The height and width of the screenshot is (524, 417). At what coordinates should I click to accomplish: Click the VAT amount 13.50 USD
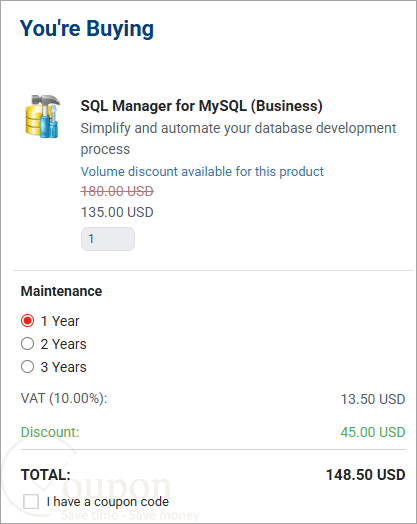[x=373, y=399]
